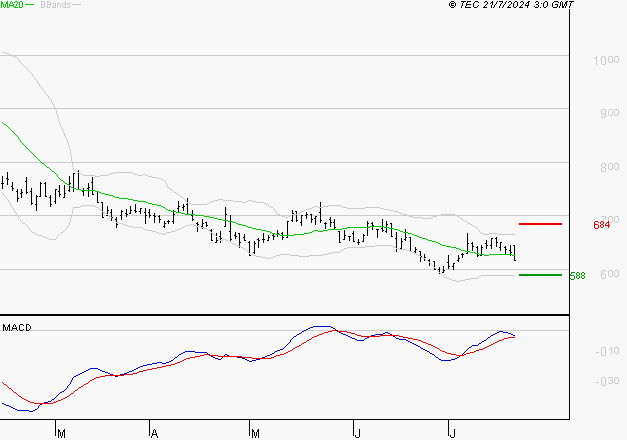Image resolution: width=627 pixels, height=440 pixels.
Task: Click the green 588 support value
Action: pos(577,276)
